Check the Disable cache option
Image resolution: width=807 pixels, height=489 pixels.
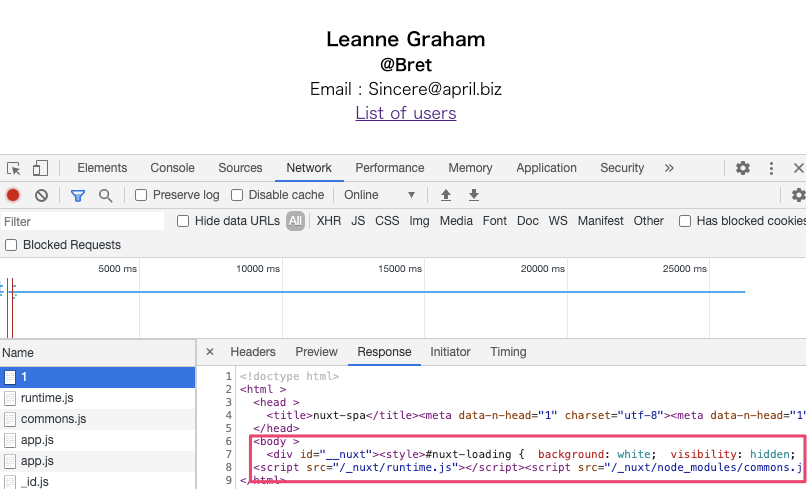tap(238, 195)
